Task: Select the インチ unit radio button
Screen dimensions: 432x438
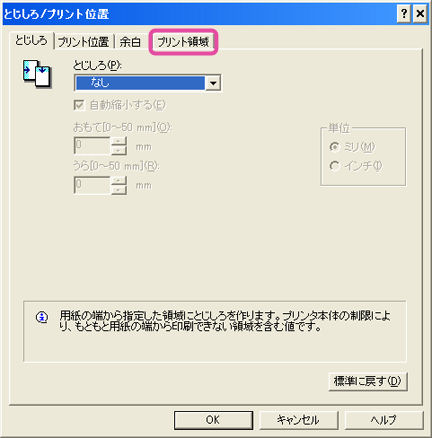Action: click(334, 166)
